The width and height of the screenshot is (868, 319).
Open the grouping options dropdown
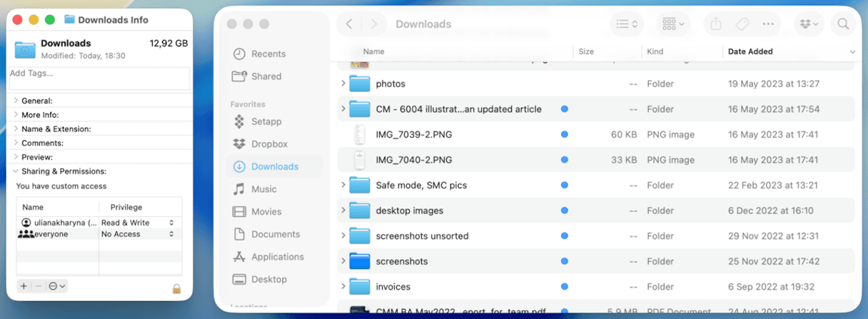pyautogui.click(x=673, y=24)
